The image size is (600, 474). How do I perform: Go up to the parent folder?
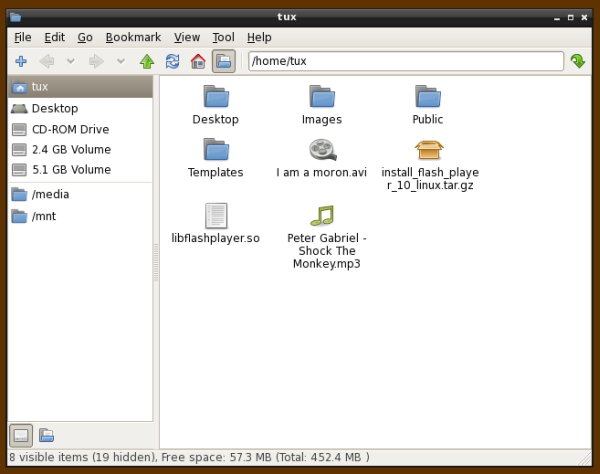[x=147, y=62]
